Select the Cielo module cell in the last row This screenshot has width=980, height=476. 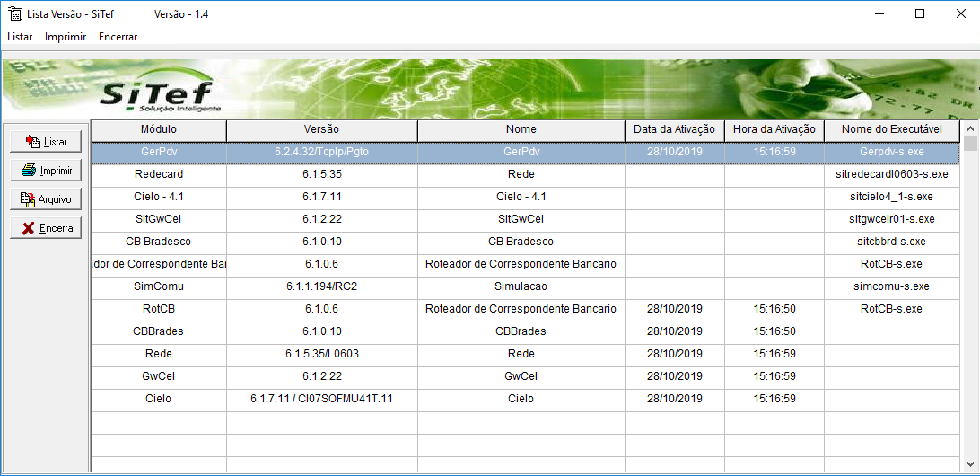159,400
